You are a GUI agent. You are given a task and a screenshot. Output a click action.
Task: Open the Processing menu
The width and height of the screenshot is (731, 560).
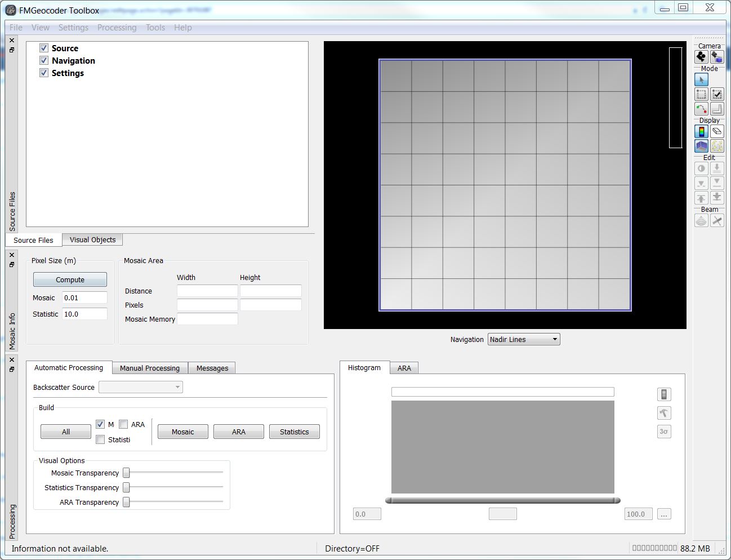click(117, 28)
